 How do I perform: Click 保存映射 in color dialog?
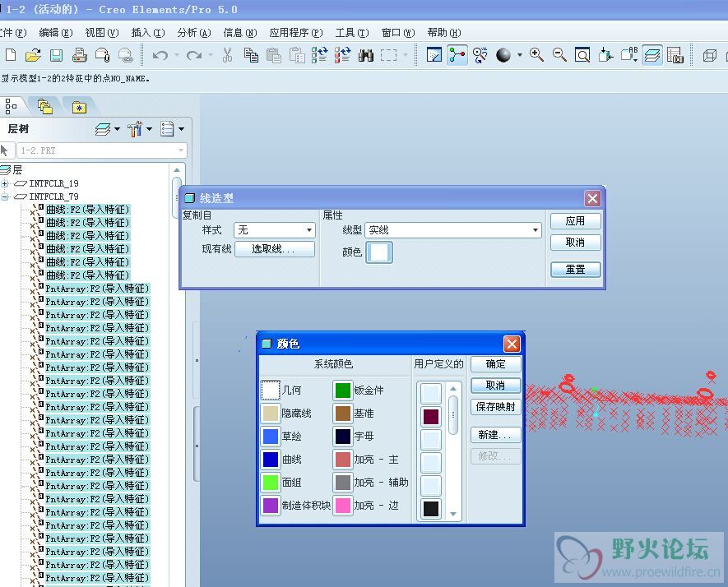[x=495, y=406]
